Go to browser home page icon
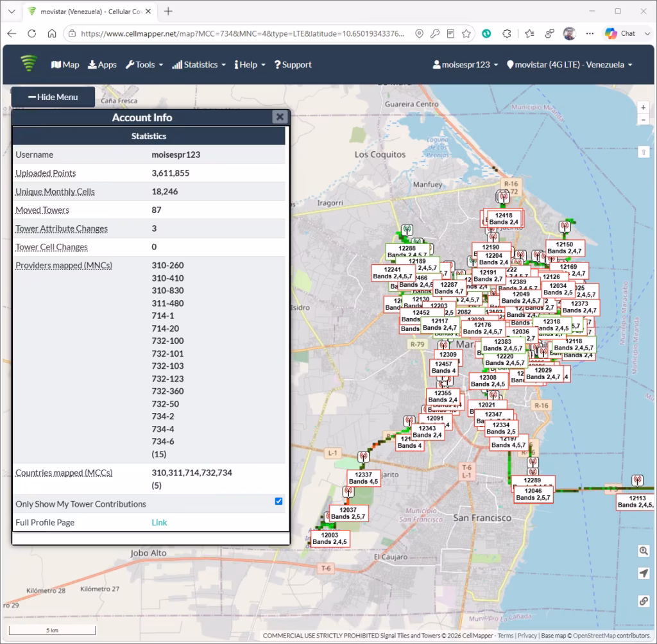Image resolution: width=657 pixels, height=644 pixels. pyautogui.click(x=52, y=33)
